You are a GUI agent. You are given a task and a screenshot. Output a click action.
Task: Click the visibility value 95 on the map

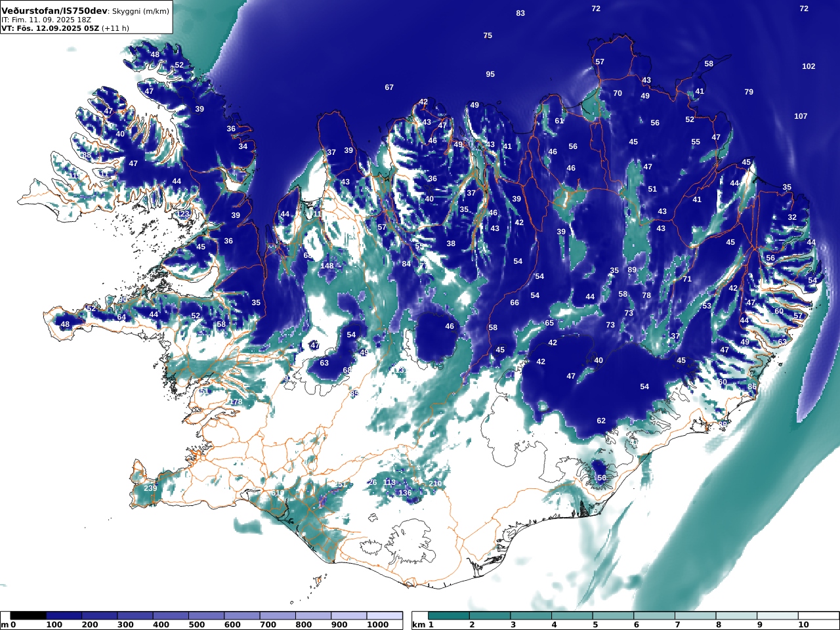point(490,74)
